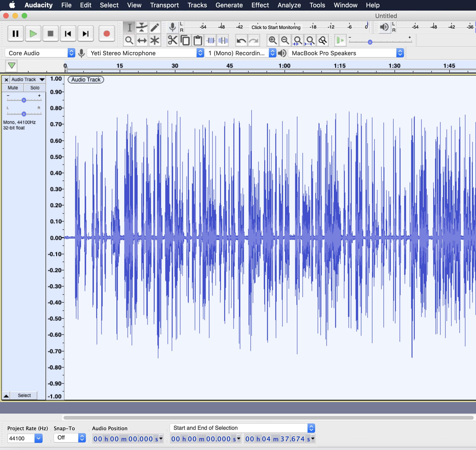
Task: Enable Solo on the Audio Track
Action: tap(35, 88)
